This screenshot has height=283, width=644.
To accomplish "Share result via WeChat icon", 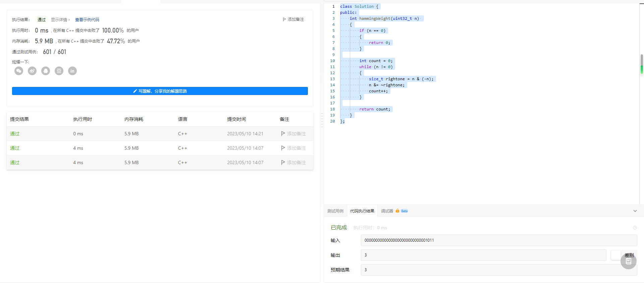I will (x=19, y=71).
